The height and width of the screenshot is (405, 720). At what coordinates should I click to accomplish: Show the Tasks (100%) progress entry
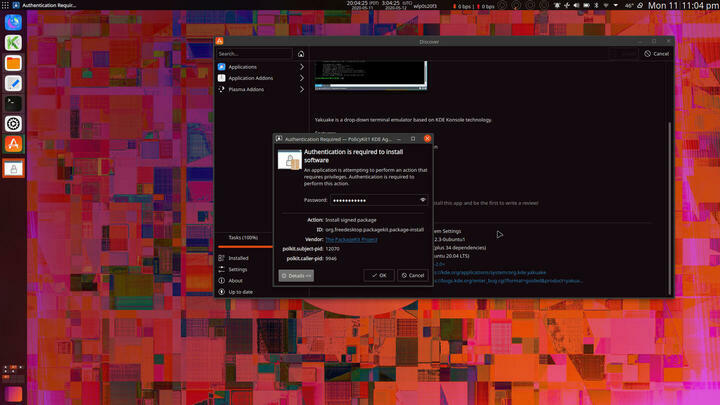click(244, 238)
